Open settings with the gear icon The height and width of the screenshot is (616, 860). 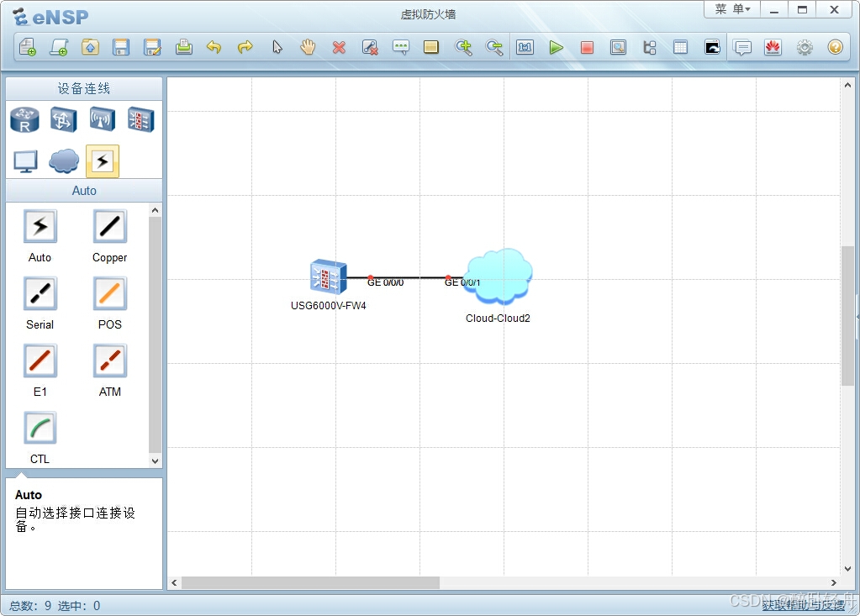point(805,48)
